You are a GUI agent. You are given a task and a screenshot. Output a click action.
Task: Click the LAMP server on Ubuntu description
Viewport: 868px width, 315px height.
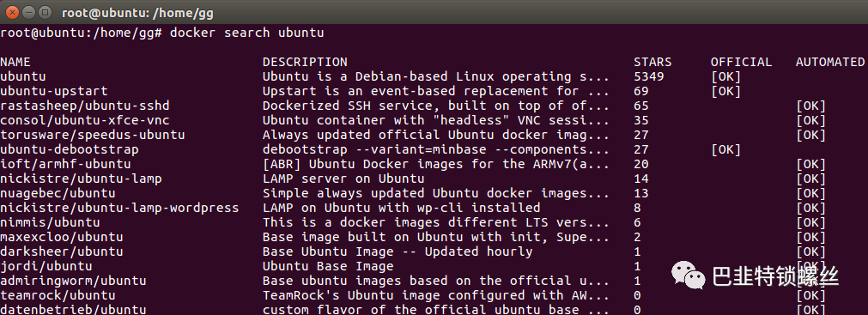343,179
